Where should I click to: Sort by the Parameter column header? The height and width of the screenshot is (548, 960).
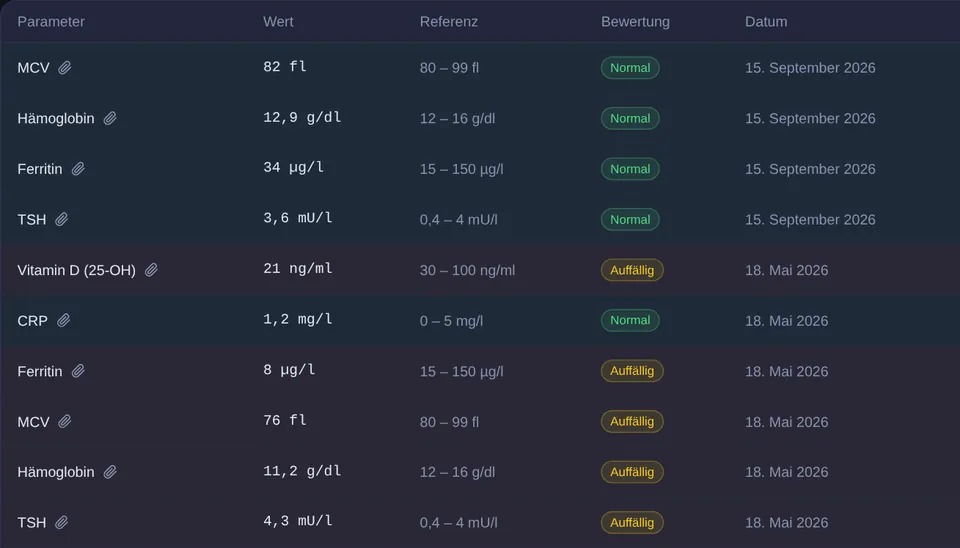coord(51,21)
